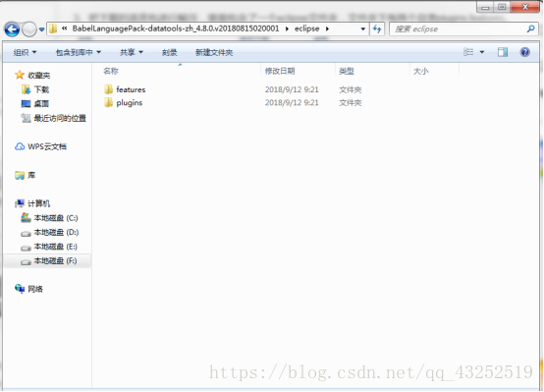This screenshot has width=544, height=392.
Task: Open the view options dropdown arrow
Action: pyautogui.click(x=482, y=52)
